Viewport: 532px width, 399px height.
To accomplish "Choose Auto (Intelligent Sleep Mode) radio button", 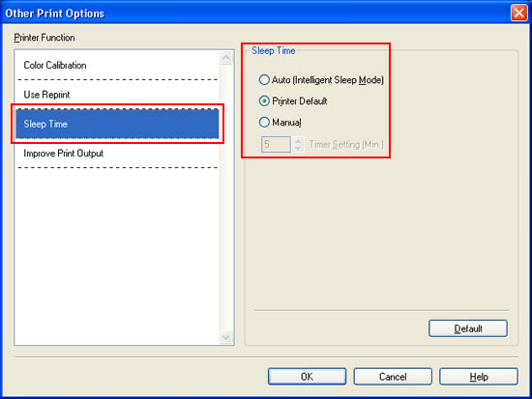I will pyautogui.click(x=264, y=80).
